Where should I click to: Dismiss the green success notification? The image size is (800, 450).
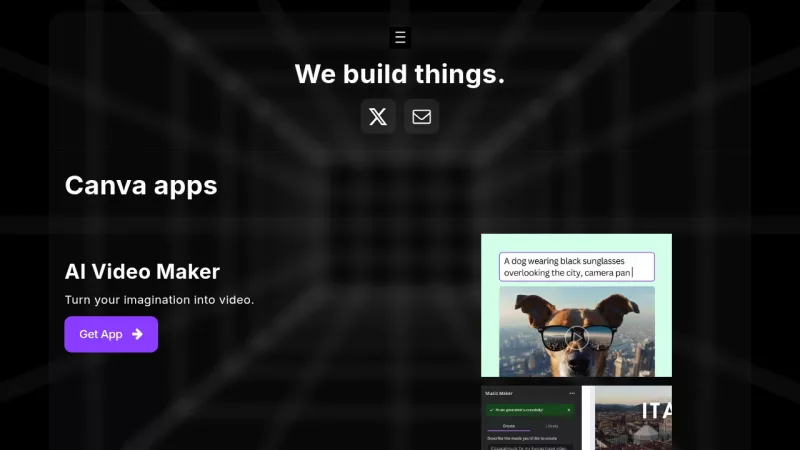click(x=569, y=410)
